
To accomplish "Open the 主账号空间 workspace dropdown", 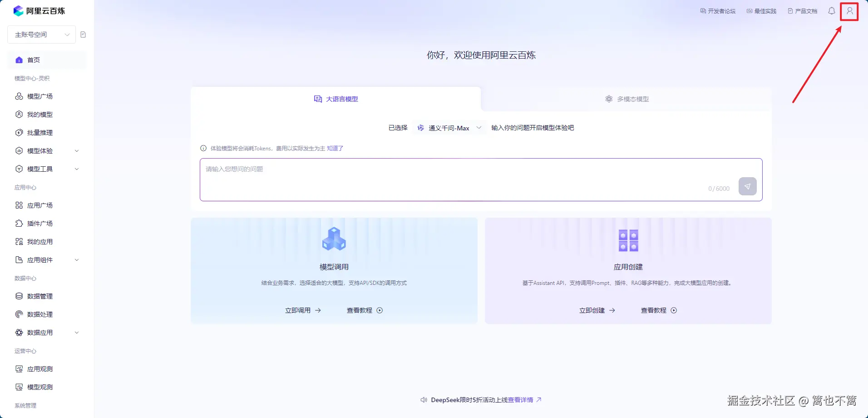I will (x=42, y=35).
